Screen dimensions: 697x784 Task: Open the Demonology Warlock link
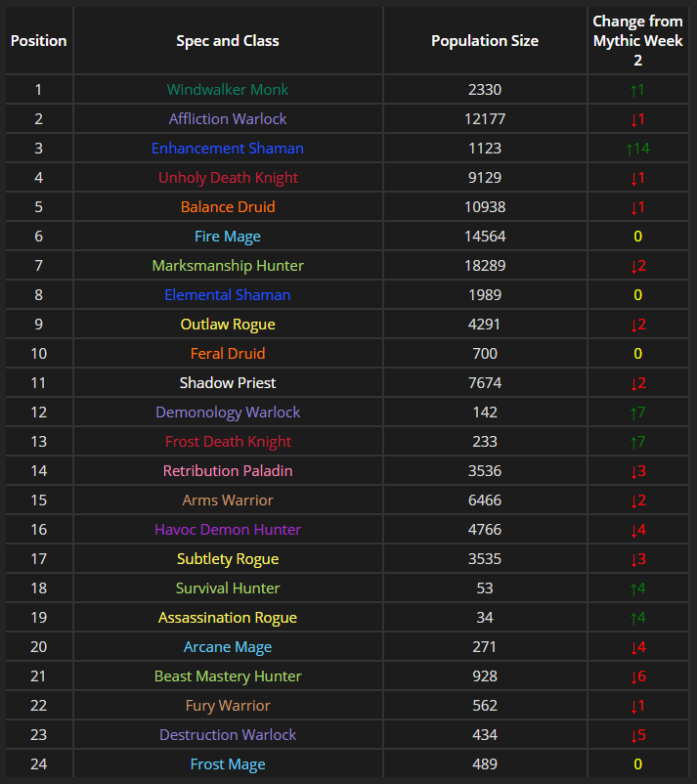(x=227, y=413)
